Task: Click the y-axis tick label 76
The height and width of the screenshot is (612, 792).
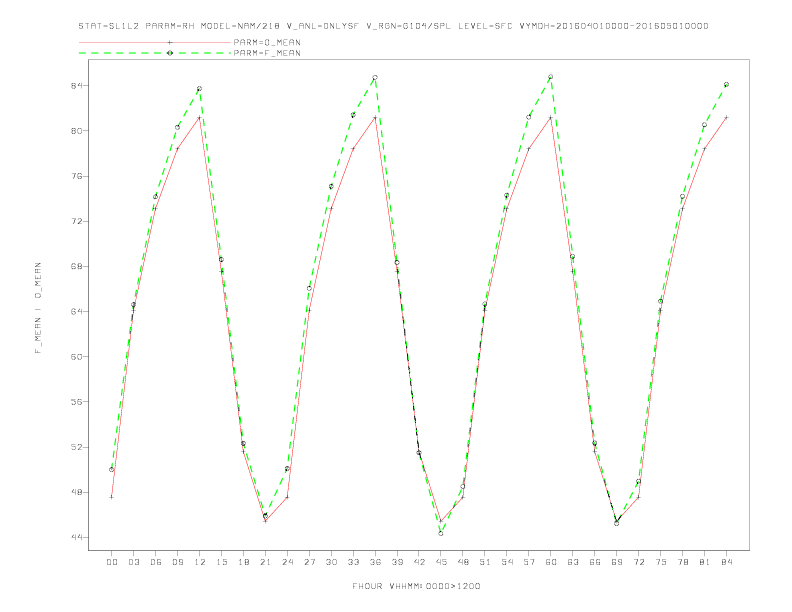Action: point(76,176)
